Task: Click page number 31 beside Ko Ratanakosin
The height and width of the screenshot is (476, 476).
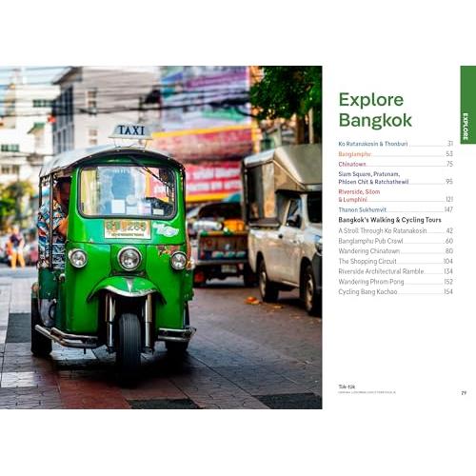Action: pyautogui.click(x=450, y=144)
